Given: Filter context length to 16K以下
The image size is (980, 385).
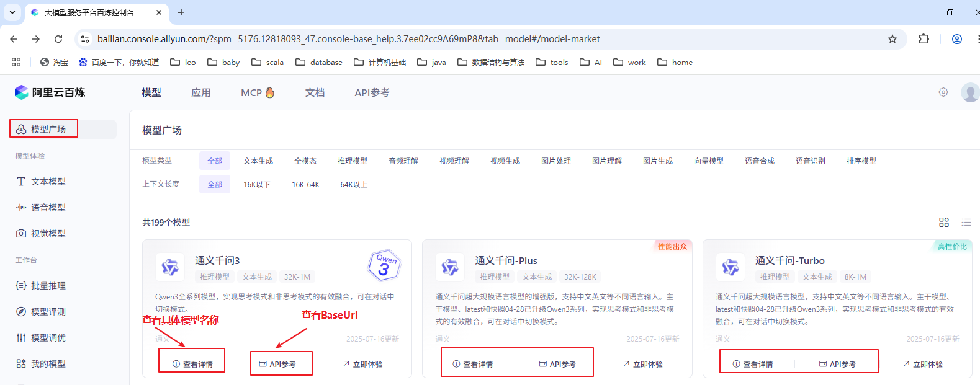Looking at the screenshot, I should pyautogui.click(x=257, y=184).
